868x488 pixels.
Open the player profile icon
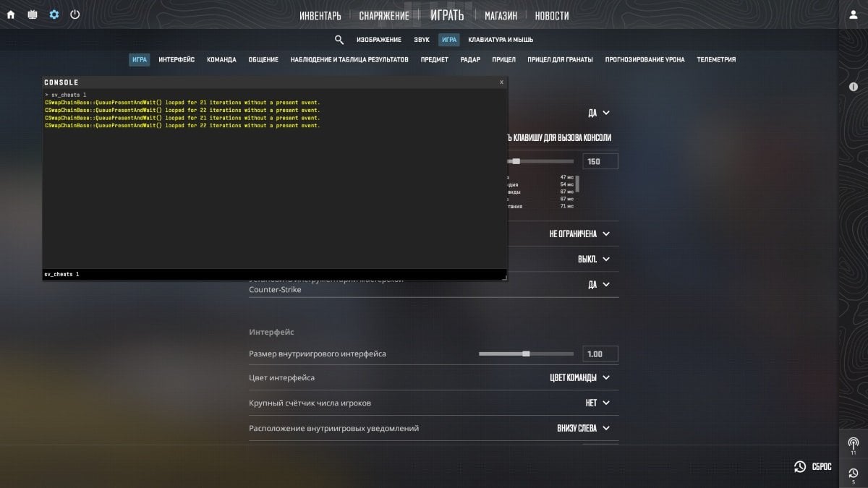click(x=853, y=14)
